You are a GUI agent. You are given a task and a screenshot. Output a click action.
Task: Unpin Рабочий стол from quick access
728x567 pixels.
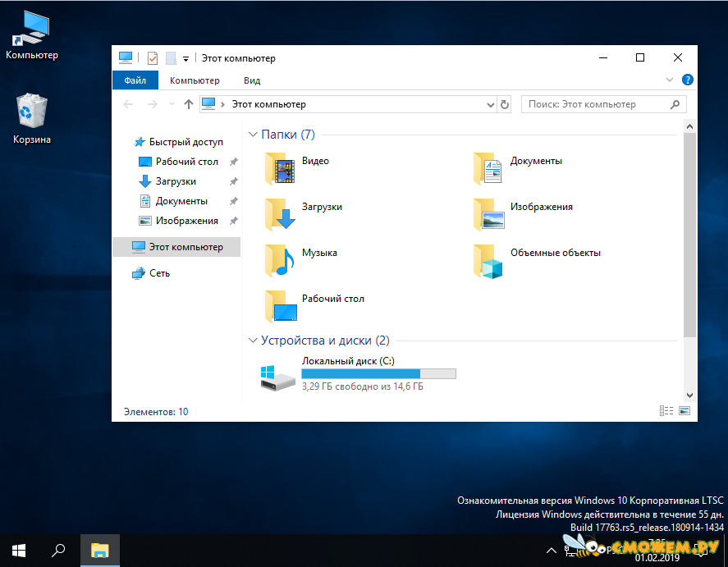coord(234,162)
